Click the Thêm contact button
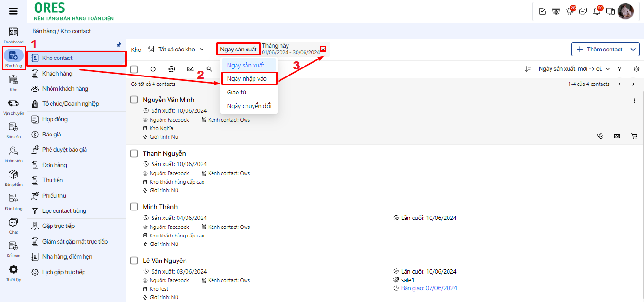The width and height of the screenshot is (644, 303). [x=599, y=49]
